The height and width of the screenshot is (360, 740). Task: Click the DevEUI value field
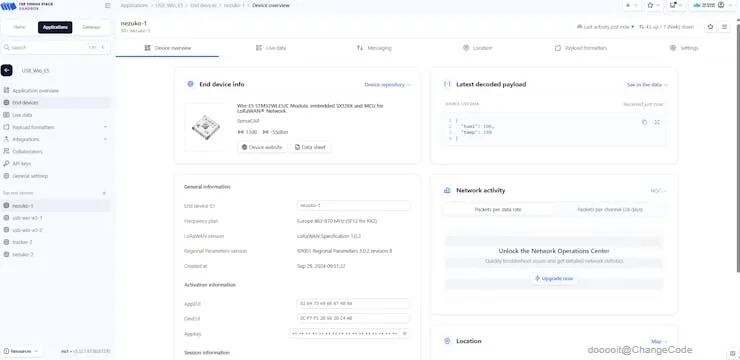pyautogui.click(x=353, y=318)
